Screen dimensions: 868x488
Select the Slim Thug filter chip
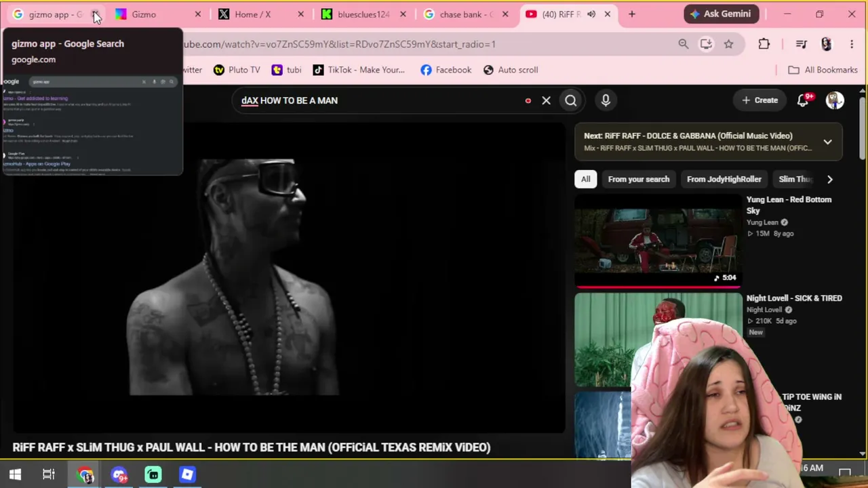(795, 179)
